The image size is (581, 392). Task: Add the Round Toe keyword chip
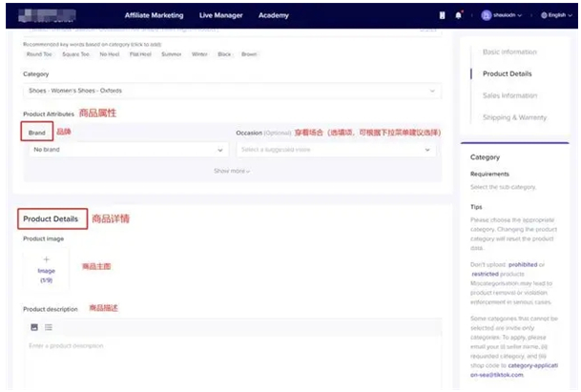pos(40,54)
